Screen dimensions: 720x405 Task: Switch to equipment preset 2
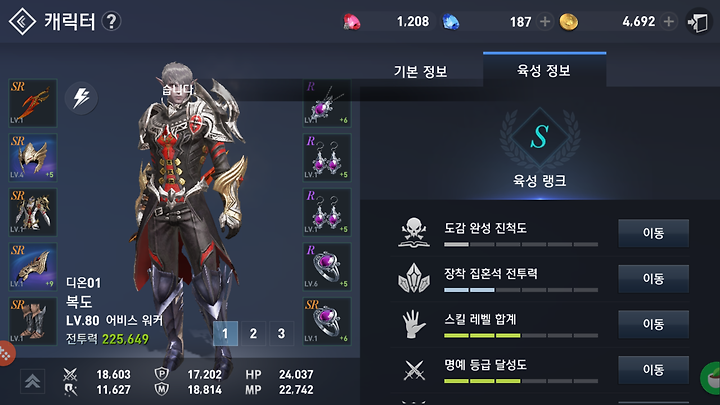point(253,333)
